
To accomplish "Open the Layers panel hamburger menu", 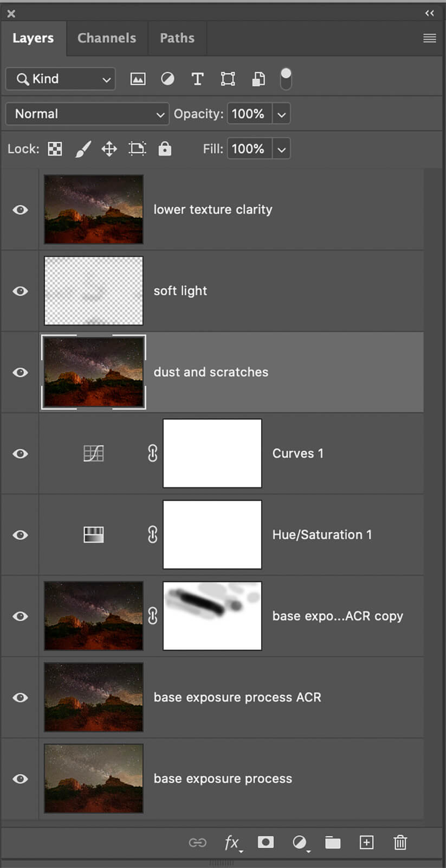I will [429, 38].
